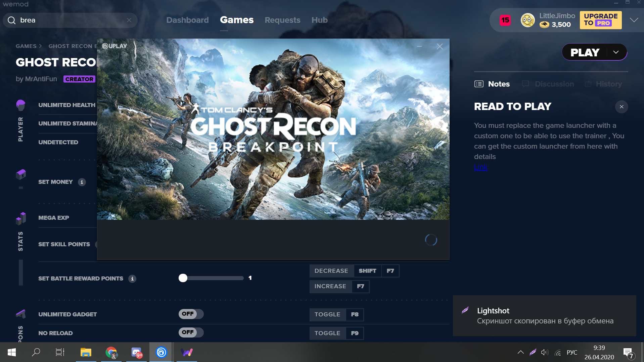644x362 pixels.
Task: Open the Requests tab
Action: 282,20
